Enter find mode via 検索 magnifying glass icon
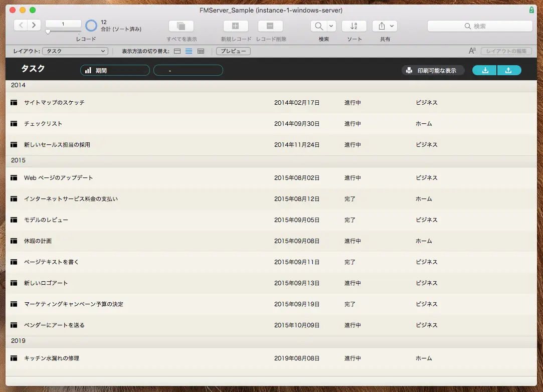Image resolution: width=543 pixels, height=392 pixels. click(319, 26)
